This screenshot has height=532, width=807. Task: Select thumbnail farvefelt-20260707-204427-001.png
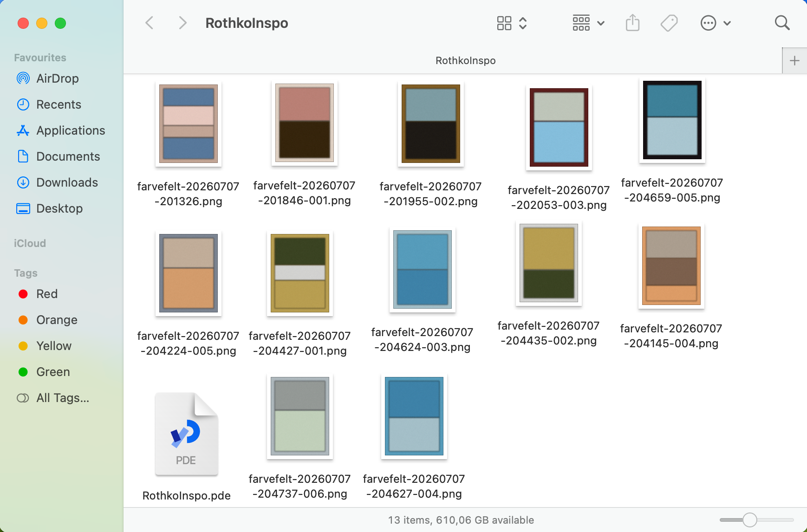tap(300, 273)
